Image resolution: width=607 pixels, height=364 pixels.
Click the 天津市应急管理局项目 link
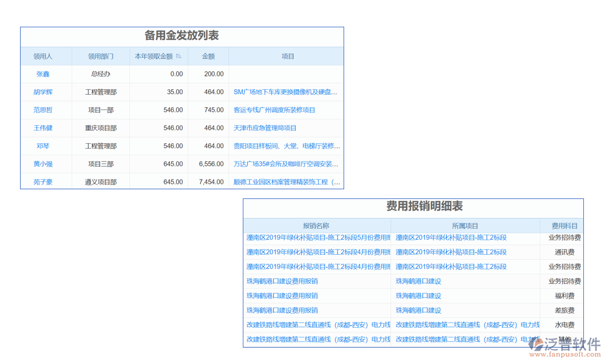[x=265, y=128]
